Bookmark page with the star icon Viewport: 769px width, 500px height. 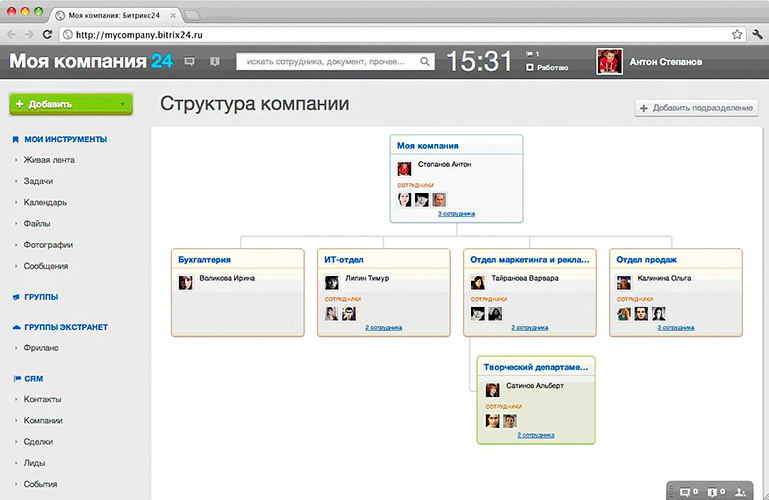click(737, 34)
